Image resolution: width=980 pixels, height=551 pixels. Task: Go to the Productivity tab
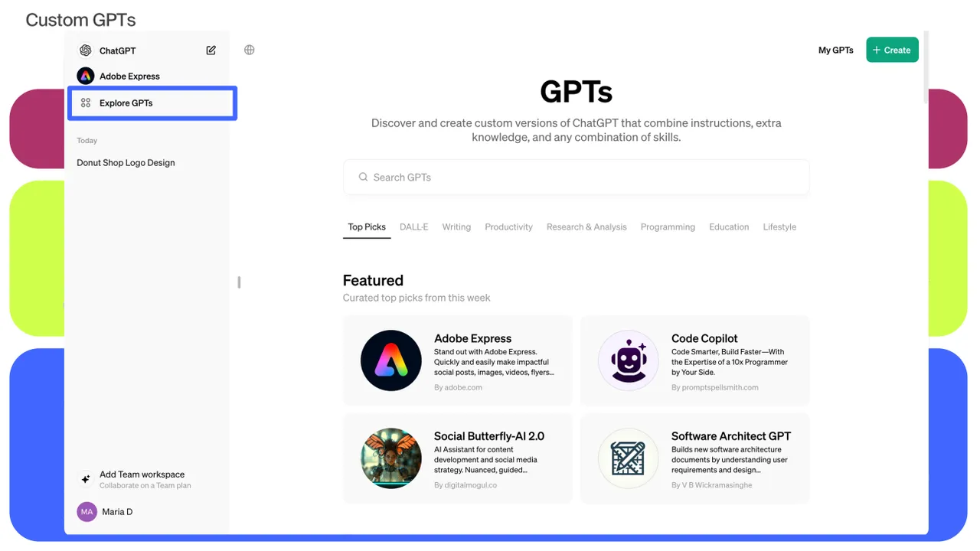(x=508, y=227)
